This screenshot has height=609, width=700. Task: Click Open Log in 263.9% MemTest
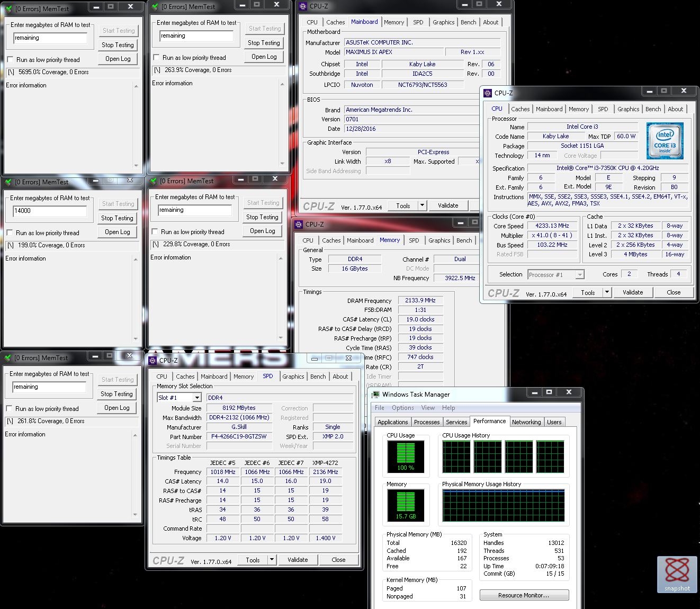[264, 57]
